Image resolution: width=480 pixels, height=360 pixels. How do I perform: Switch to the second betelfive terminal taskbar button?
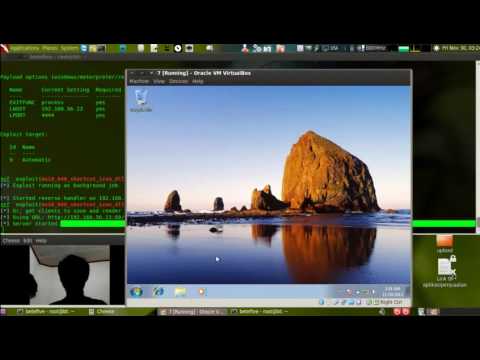(259, 311)
